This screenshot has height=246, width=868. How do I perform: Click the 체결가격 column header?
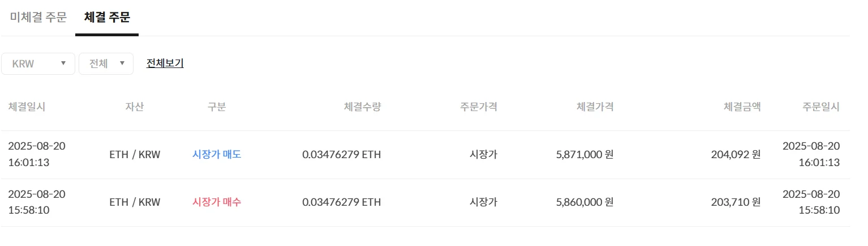pyautogui.click(x=594, y=107)
